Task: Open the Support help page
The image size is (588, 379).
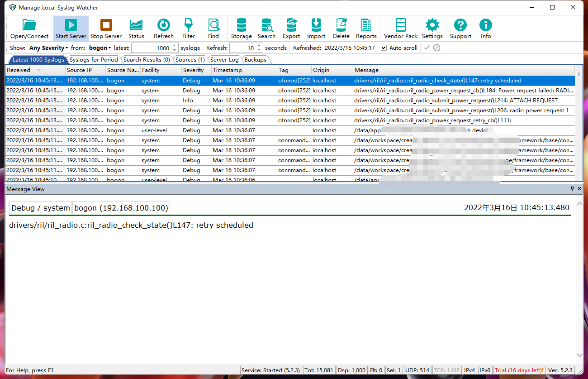Action: click(x=460, y=28)
